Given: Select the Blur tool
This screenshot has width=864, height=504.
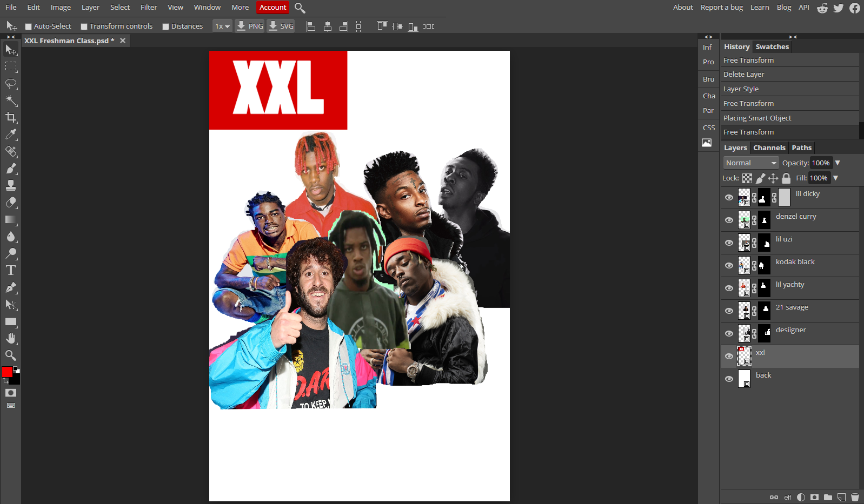Looking at the screenshot, I should click(11, 237).
